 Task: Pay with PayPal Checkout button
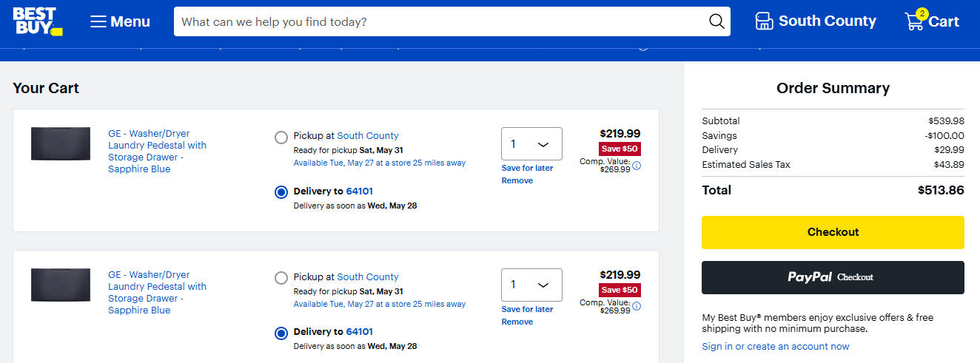coord(833,277)
